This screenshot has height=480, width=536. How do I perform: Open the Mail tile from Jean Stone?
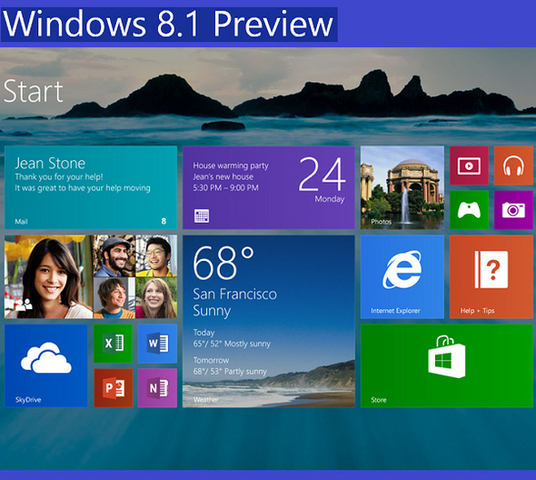pyautogui.click(x=91, y=188)
